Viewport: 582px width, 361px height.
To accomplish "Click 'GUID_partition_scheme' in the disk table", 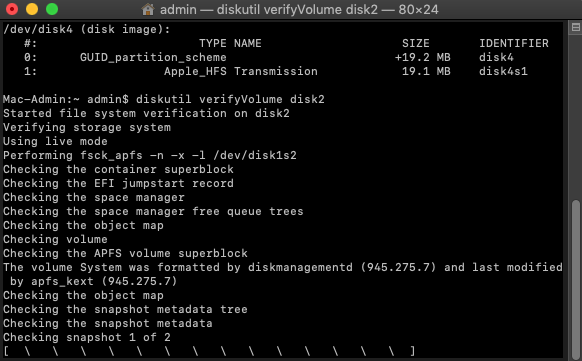I will click(153, 58).
